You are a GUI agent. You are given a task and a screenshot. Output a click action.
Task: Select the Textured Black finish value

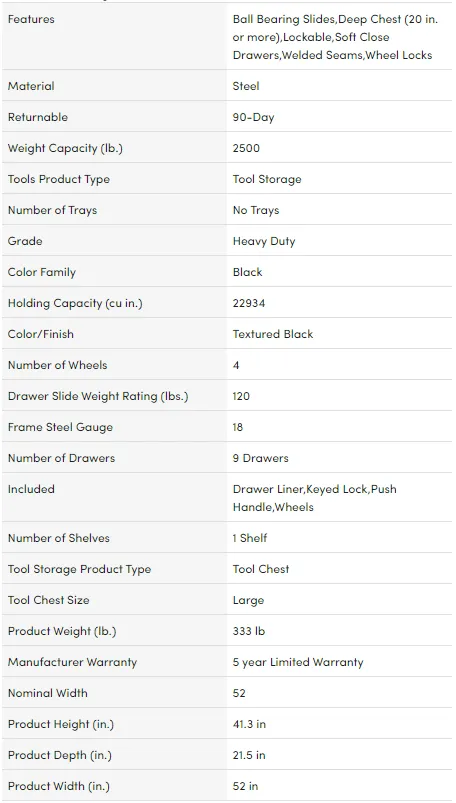(x=273, y=334)
